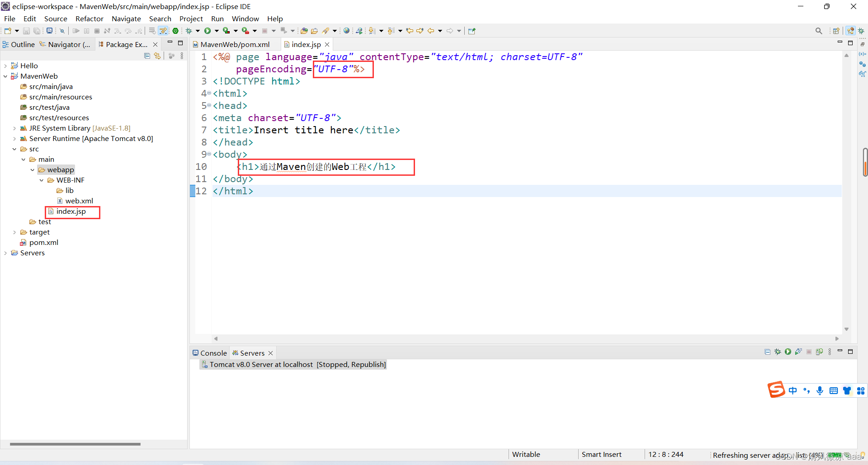Expand the target folder
This screenshot has height=465, width=868.
(x=14, y=232)
